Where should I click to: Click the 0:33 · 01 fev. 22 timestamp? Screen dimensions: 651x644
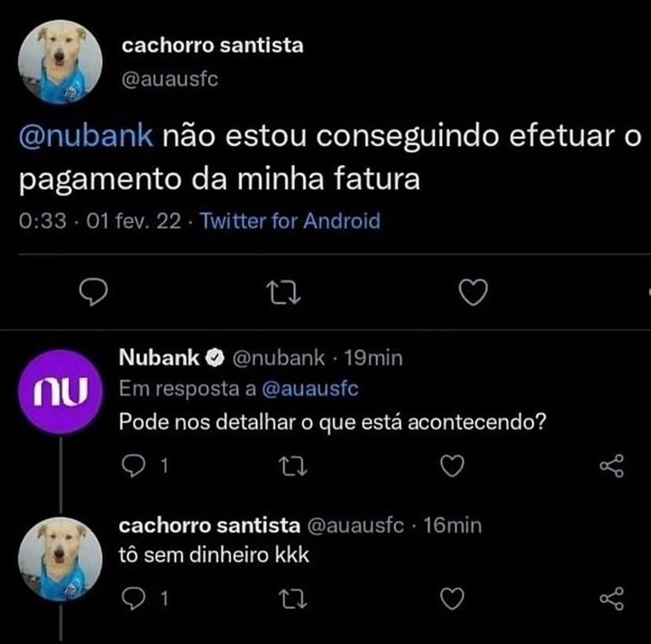(x=100, y=221)
